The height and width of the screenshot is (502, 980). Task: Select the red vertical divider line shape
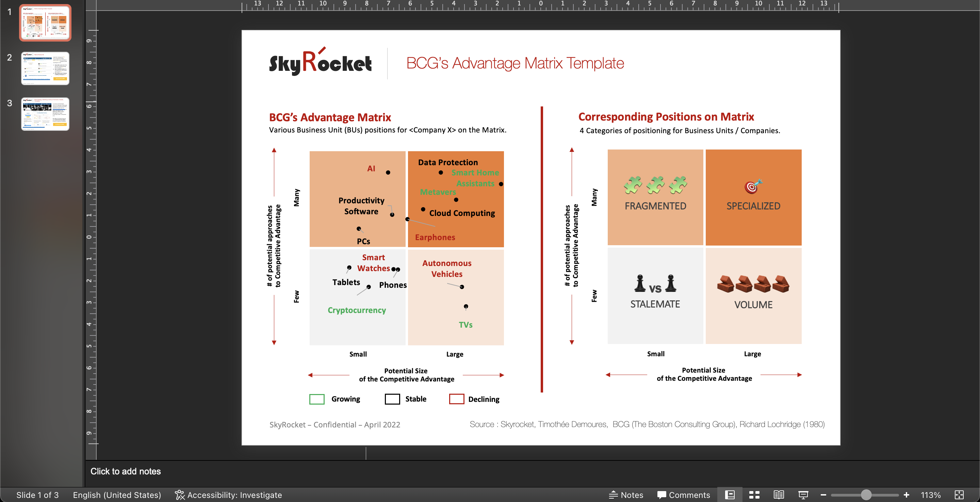pyautogui.click(x=541, y=250)
